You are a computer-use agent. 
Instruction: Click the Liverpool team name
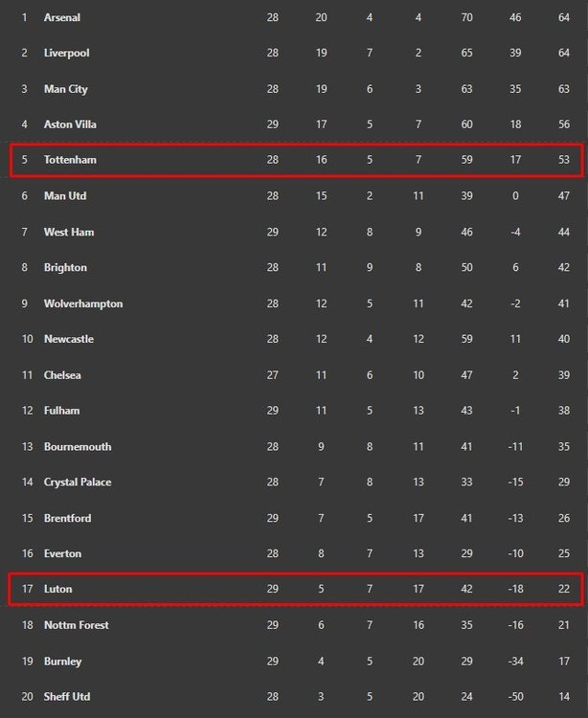[66, 53]
